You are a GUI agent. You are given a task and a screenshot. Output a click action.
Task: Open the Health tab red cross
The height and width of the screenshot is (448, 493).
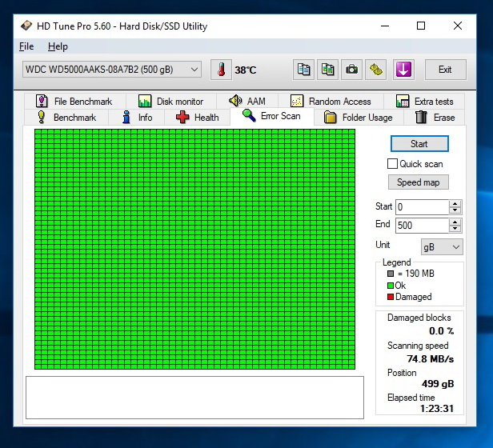point(182,118)
